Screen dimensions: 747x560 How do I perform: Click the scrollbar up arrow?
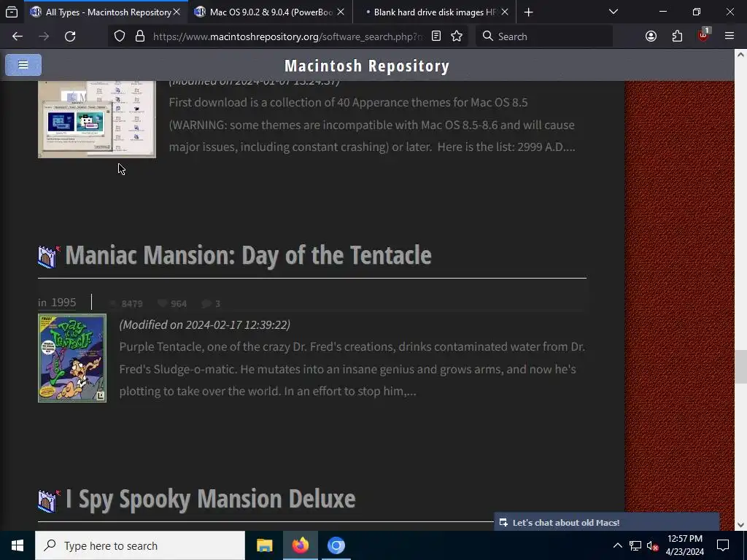point(740,54)
